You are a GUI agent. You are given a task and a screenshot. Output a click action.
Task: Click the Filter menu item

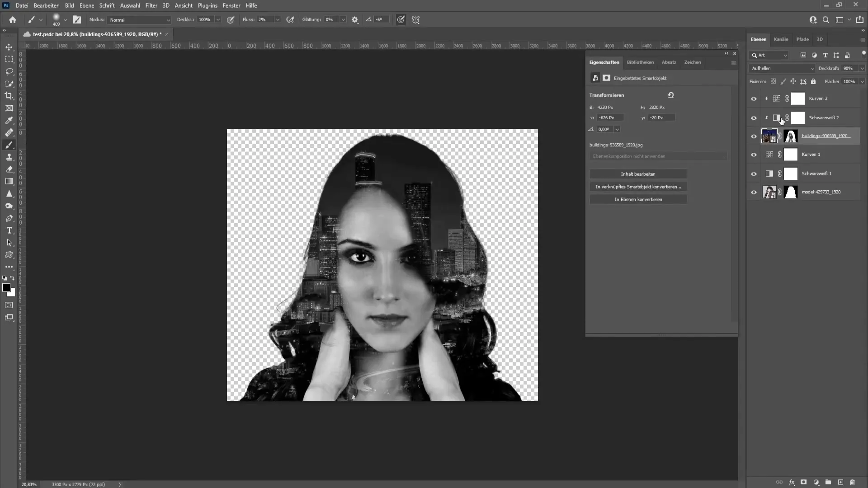pos(151,5)
